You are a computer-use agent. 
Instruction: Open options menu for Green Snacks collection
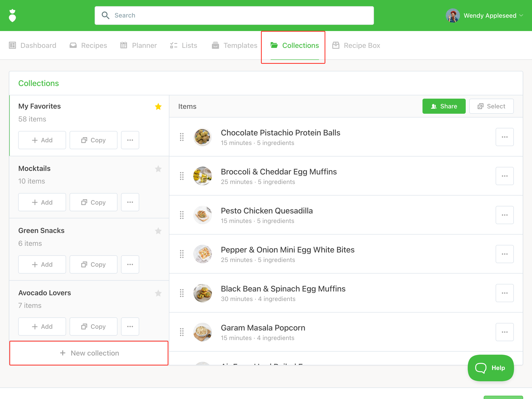pos(130,264)
